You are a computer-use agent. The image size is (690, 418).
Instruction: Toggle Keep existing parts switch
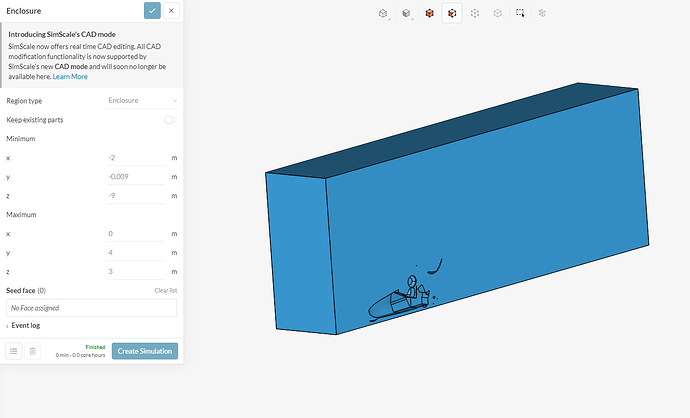coord(170,120)
